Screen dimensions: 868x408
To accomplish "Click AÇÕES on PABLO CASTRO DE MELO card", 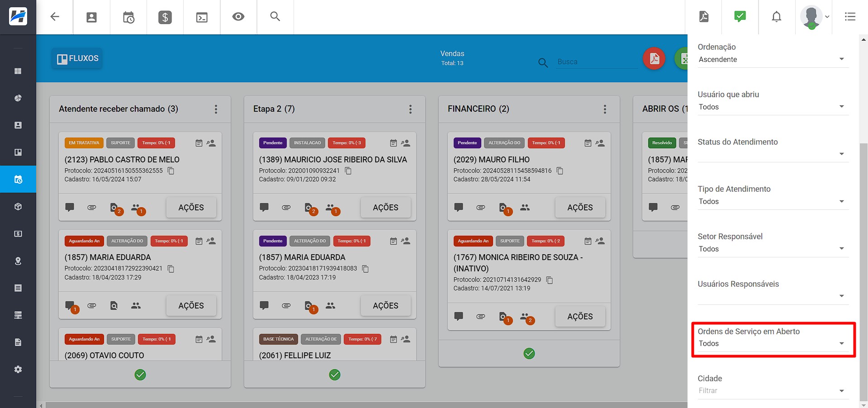I will (191, 208).
